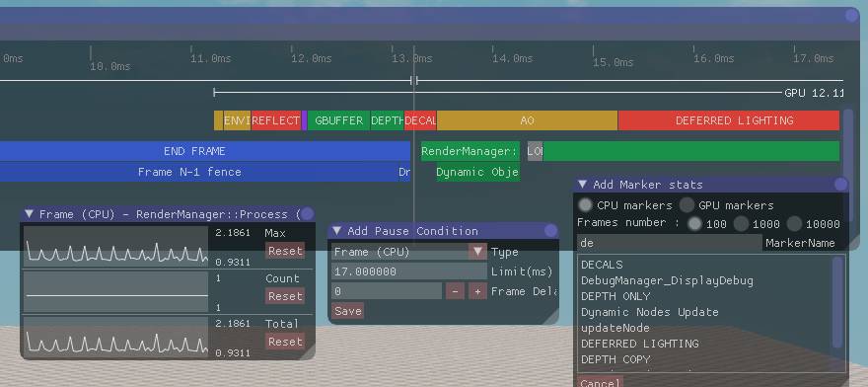The image size is (868, 387).
Task: Select updateNode in the marker list
Action: point(615,328)
